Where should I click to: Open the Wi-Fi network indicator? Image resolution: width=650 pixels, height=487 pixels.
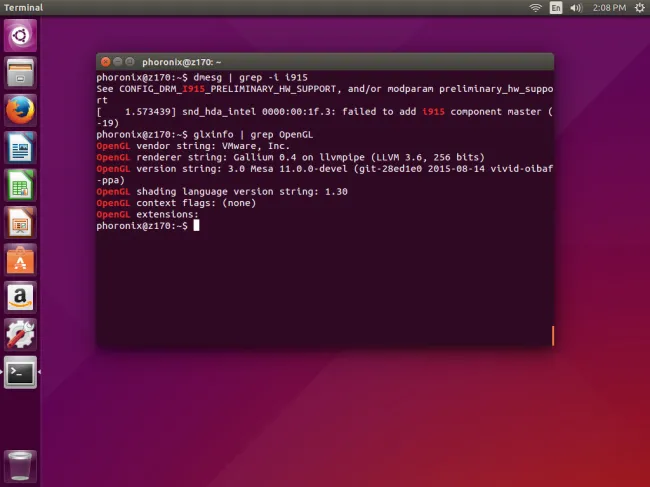[x=536, y=7]
